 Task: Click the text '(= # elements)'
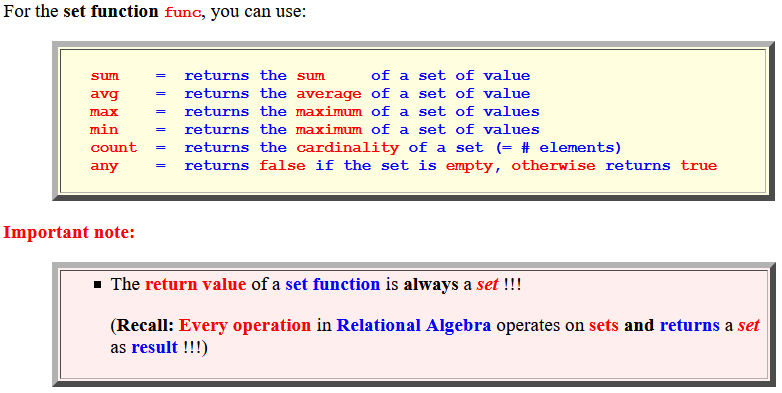click(x=558, y=148)
